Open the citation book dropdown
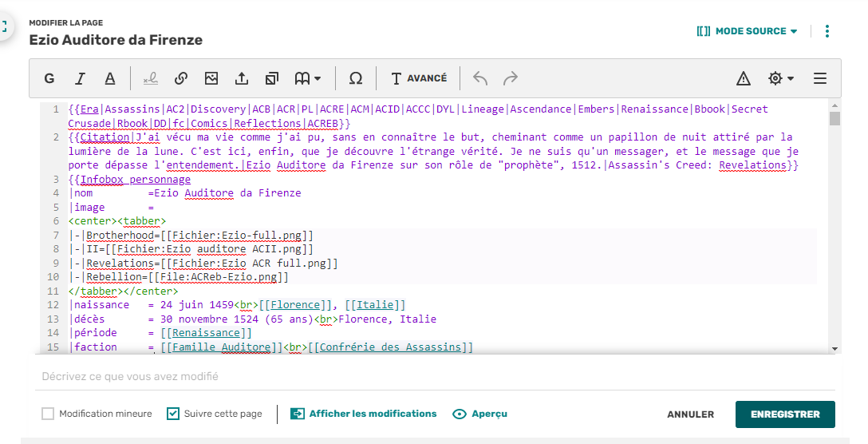Image resolution: width=868 pixels, height=444 pixels. [x=307, y=79]
